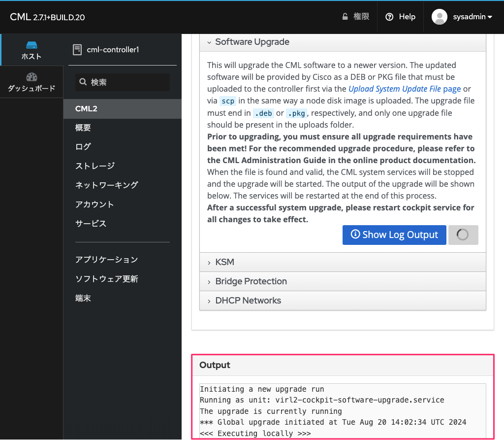Click the 'Initiating a new upgrade run' log line

tap(262, 389)
